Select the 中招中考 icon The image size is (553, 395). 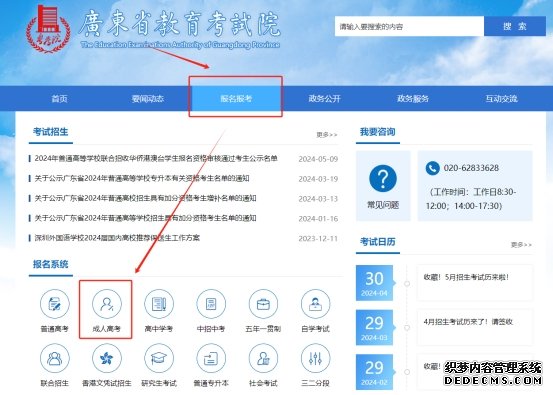click(211, 304)
